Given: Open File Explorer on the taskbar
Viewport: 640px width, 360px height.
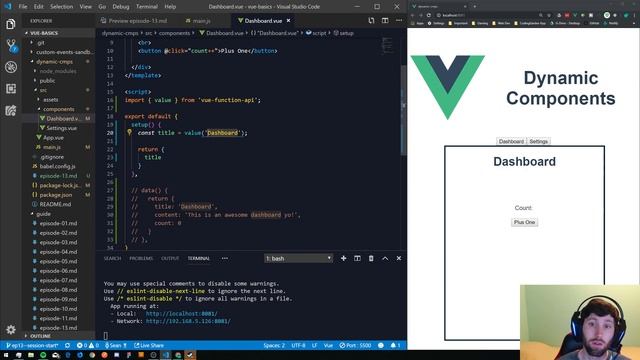Looking at the screenshot, I should (31, 355).
